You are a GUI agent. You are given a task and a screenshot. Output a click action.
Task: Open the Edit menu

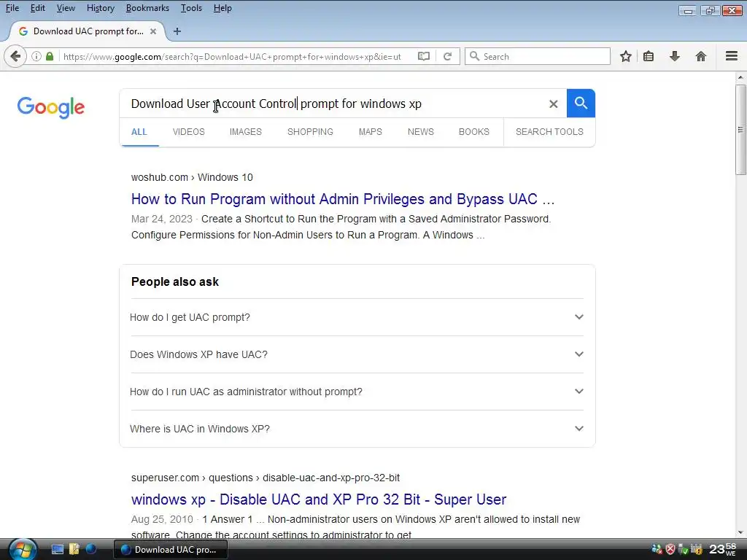[x=38, y=8]
